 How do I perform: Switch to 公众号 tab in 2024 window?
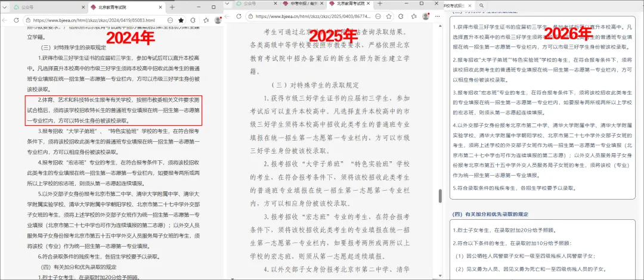(x=49, y=7)
